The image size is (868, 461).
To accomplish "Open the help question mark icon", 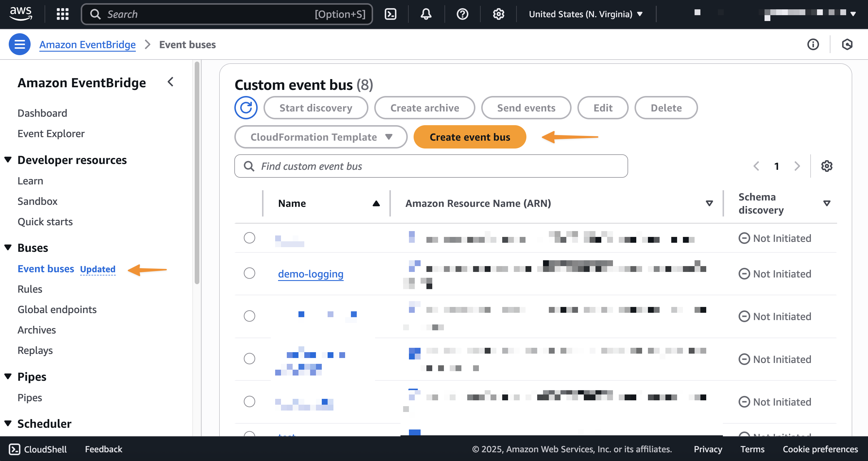I will pyautogui.click(x=462, y=14).
